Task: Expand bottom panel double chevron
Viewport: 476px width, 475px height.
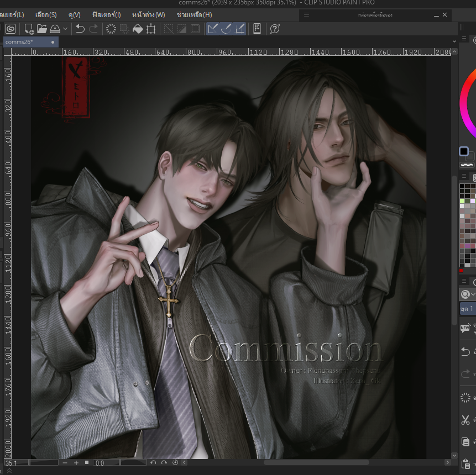Action: point(9,471)
